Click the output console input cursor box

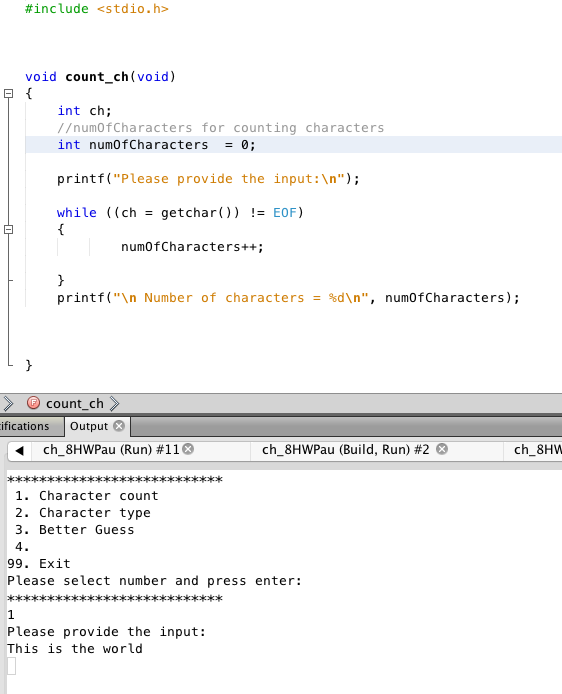[12, 666]
